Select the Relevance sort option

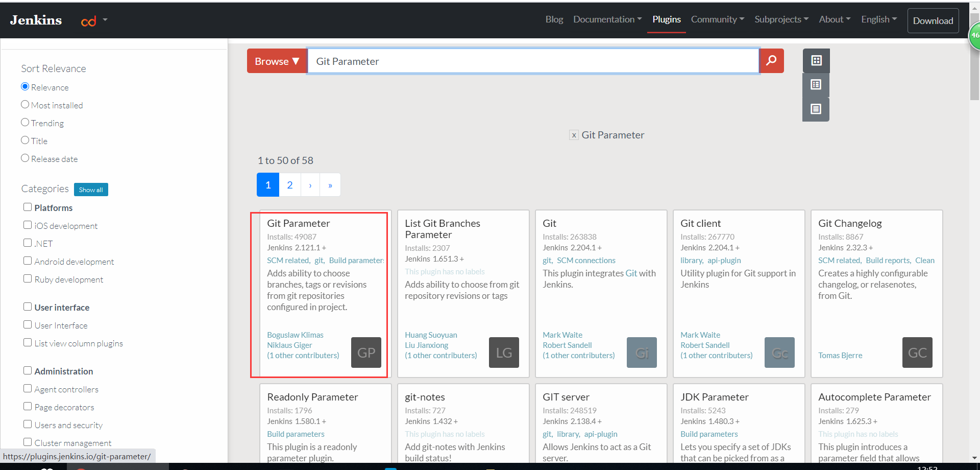(x=25, y=87)
